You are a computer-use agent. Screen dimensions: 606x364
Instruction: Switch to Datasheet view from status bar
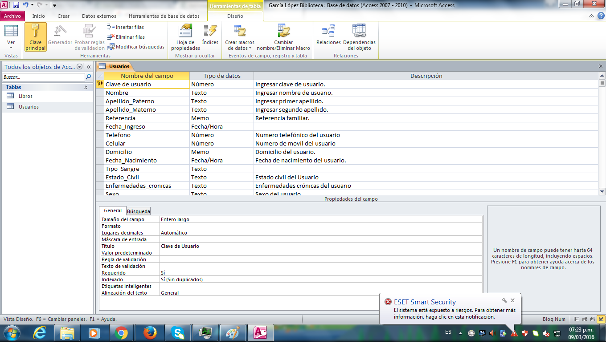click(x=577, y=319)
